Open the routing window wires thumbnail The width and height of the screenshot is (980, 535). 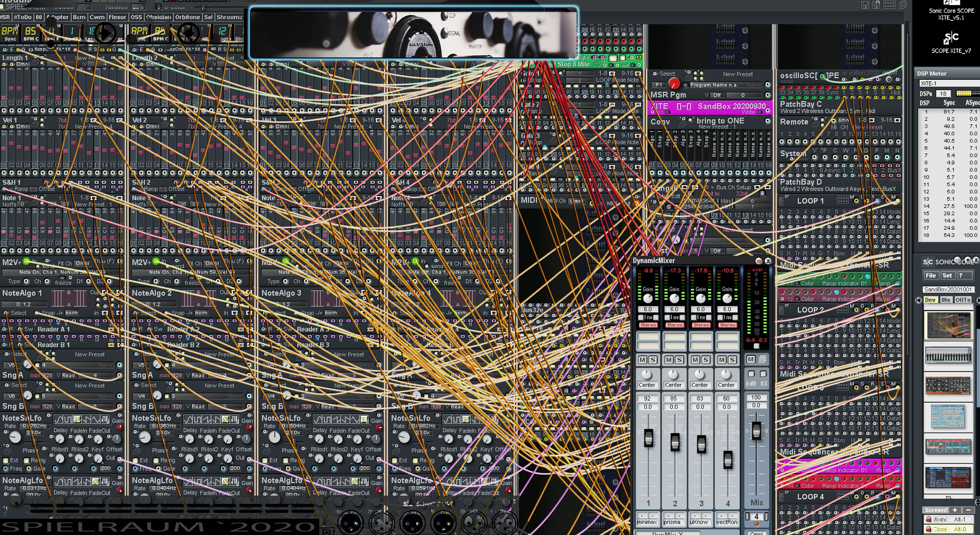pos(949,325)
